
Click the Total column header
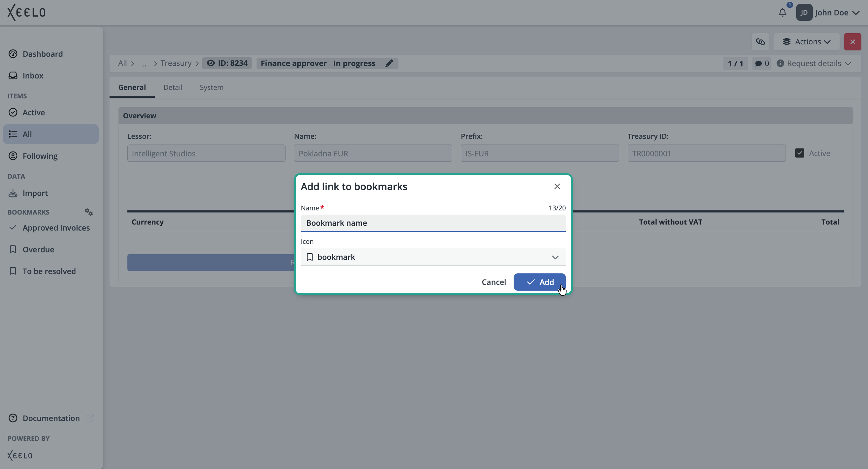830,222
